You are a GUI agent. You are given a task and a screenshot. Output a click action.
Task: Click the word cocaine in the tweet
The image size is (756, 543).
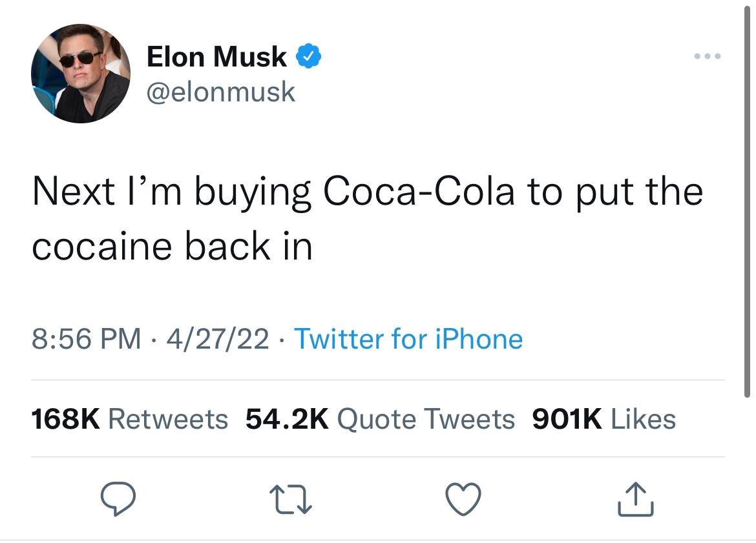coord(101,246)
